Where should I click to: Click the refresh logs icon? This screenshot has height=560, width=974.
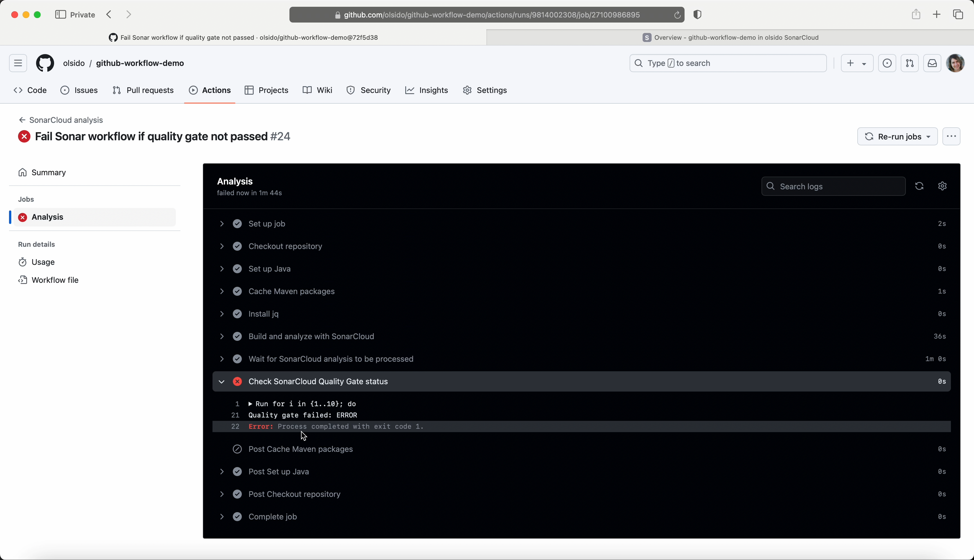[919, 186]
